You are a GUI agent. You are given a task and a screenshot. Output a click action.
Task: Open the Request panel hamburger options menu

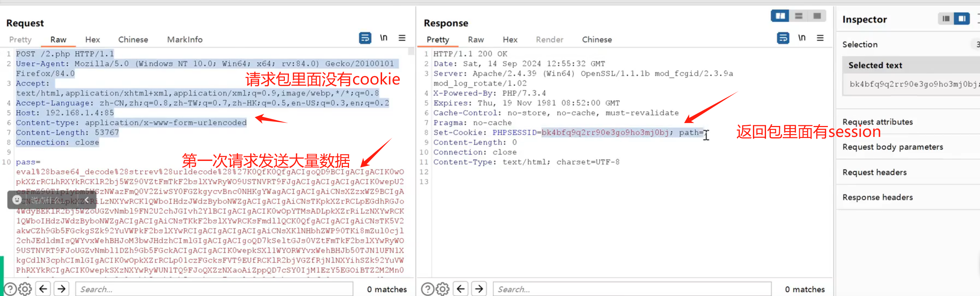[402, 38]
